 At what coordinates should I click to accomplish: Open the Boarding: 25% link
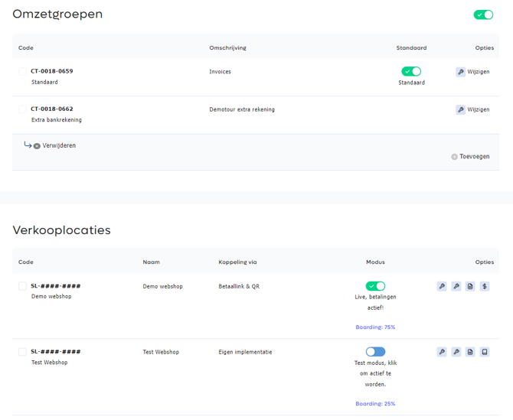[x=375, y=404]
